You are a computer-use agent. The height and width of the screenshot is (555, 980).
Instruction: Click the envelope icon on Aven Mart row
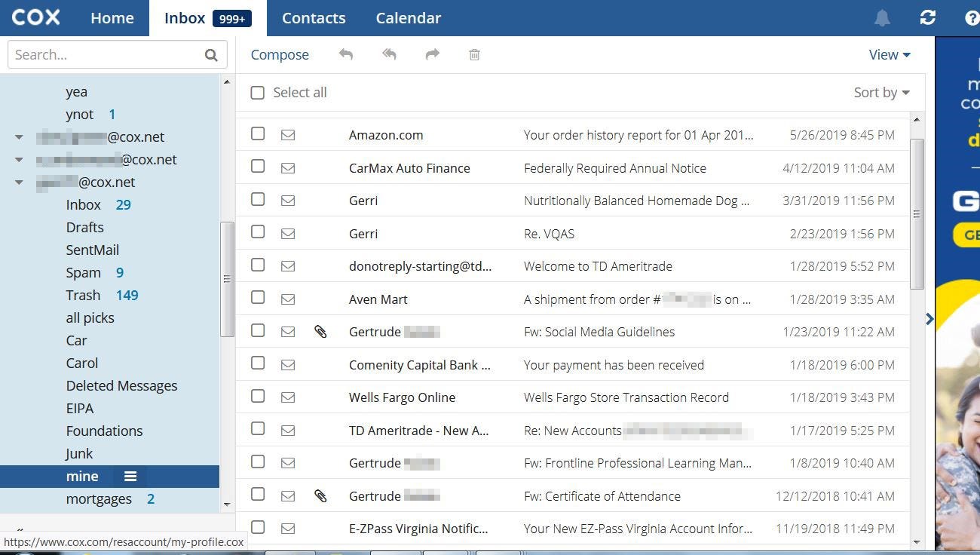[288, 299]
